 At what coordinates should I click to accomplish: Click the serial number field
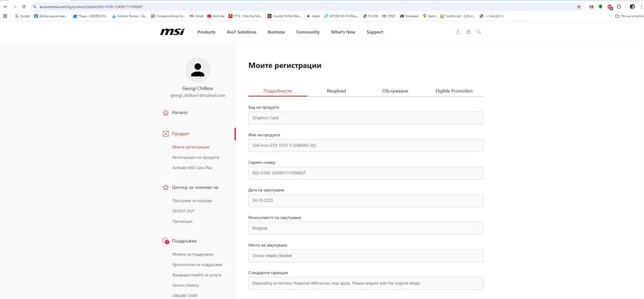(366, 173)
